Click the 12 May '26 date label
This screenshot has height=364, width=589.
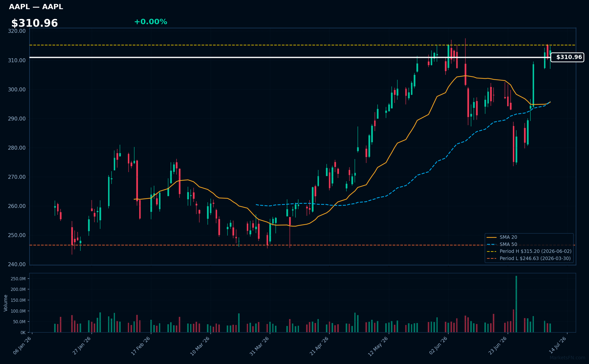coord(378,346)
